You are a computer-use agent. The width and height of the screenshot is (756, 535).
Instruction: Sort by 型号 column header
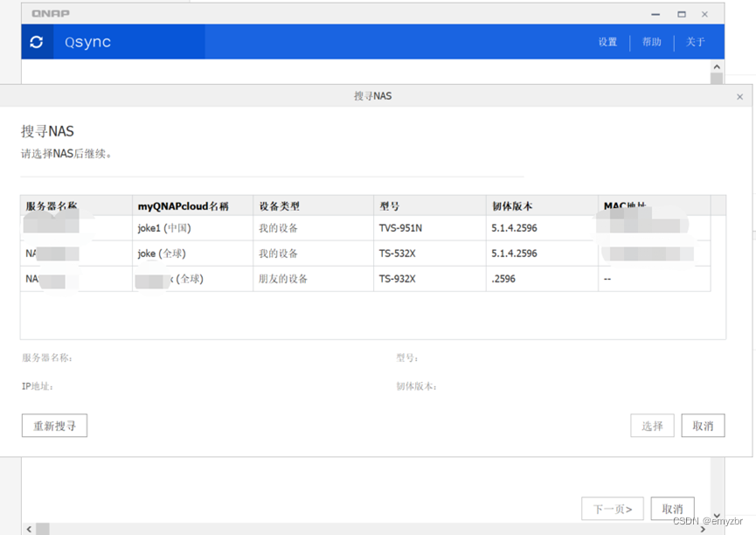pos(430,205)
